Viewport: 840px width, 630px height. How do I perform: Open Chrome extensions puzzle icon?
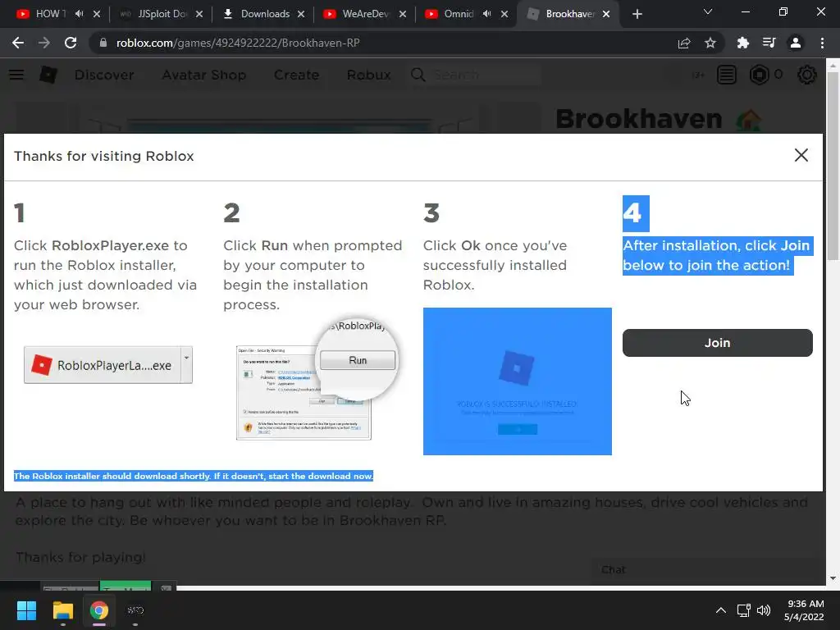tap(743, 43)
